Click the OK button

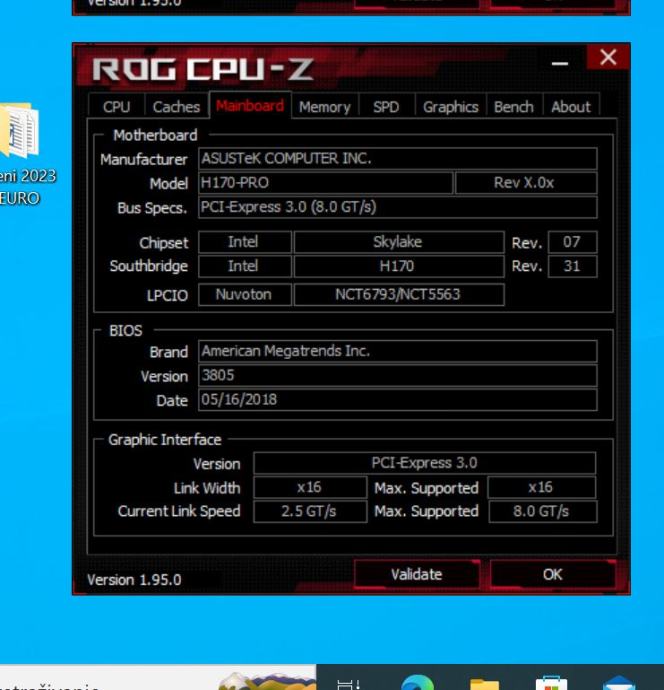click(553, 574)
